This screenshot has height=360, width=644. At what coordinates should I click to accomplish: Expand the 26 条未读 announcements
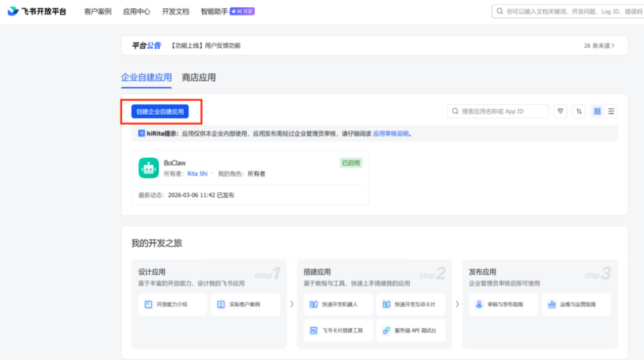[x=599, y=45]
